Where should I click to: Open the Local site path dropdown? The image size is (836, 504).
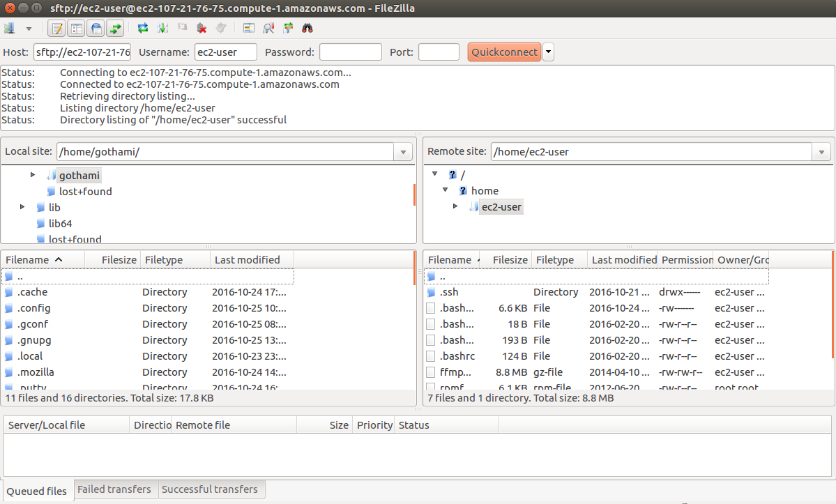403,152
